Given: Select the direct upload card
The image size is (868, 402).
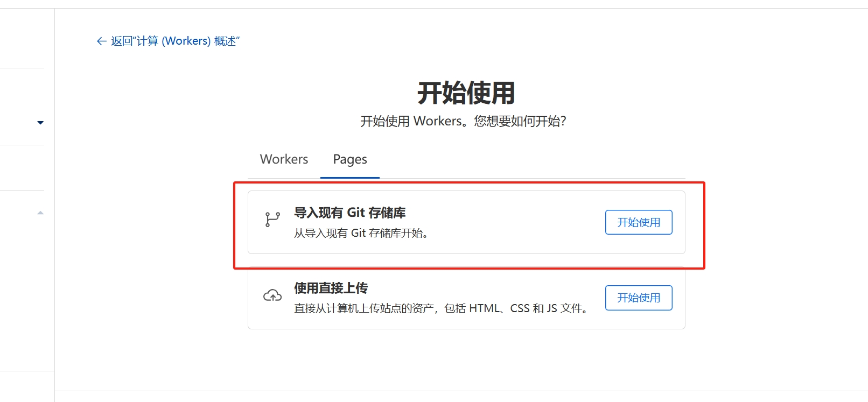Looking at the screenshot, I should tap(466, 298).
